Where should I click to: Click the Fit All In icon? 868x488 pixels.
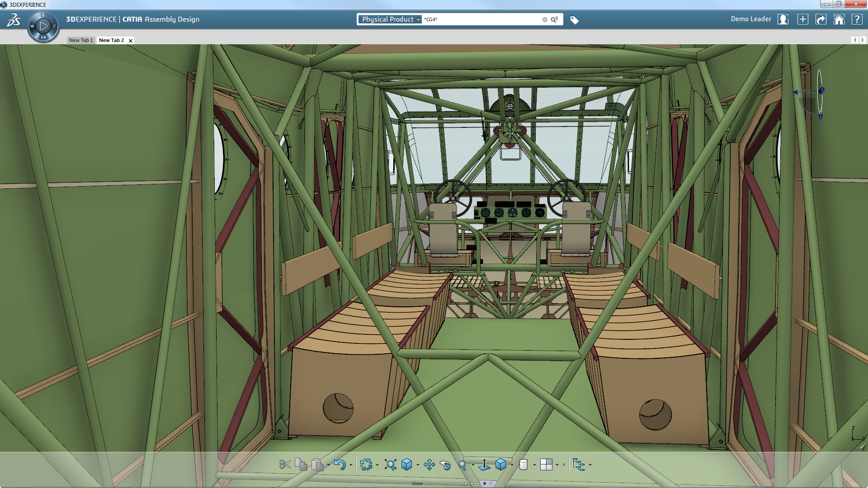tap(390, 465)
